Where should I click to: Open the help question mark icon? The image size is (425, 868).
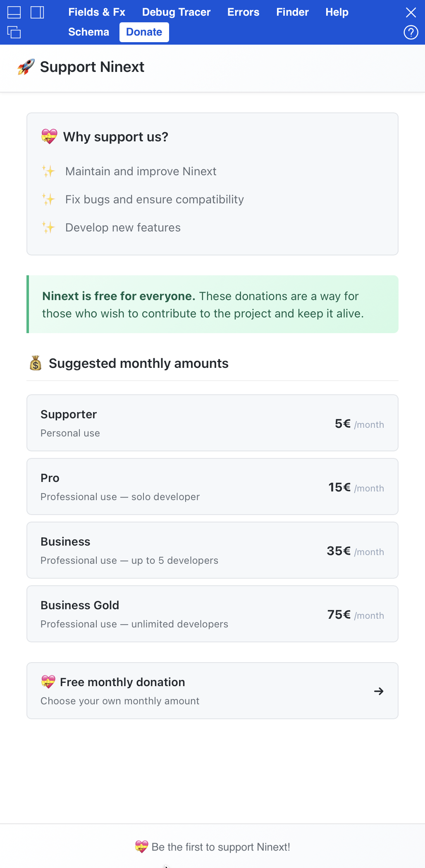point(411,32)
